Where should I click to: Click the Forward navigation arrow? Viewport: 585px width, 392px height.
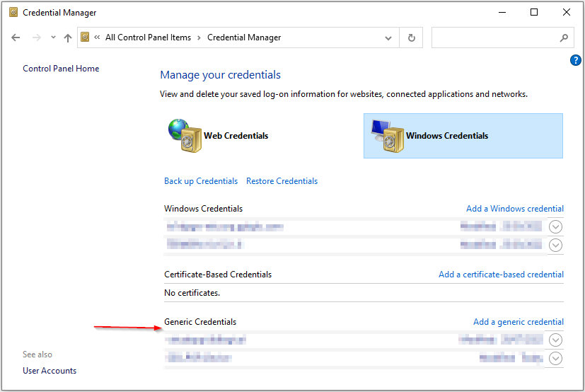[x=36, y=38]
